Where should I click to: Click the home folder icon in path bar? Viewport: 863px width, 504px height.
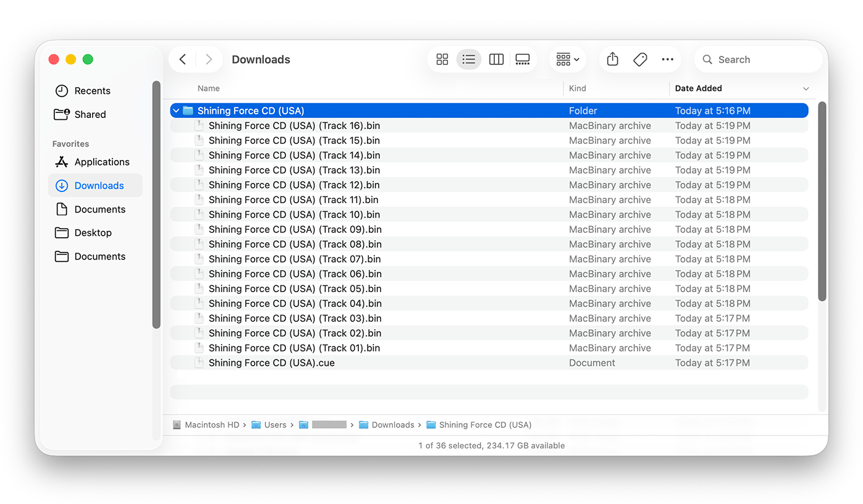coord(303,425)
